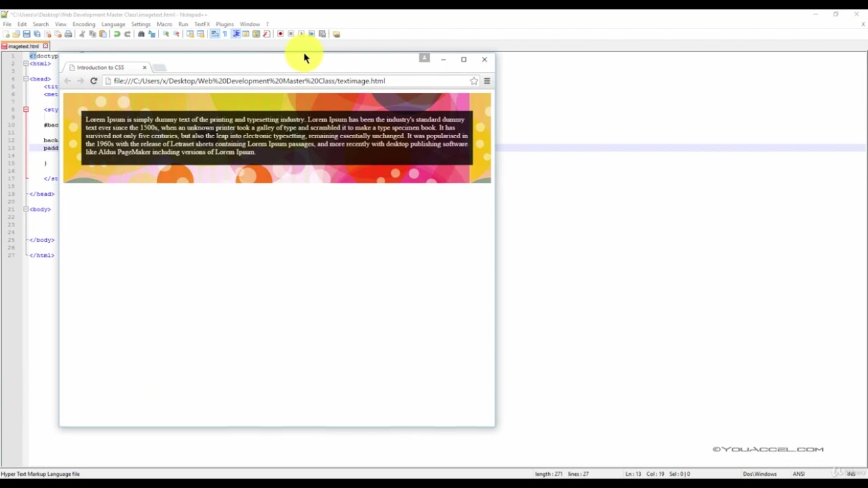This screenshot has height=488, width=868.
Task: Toggle Word wrap in toolbar
Action: point(215,34)
